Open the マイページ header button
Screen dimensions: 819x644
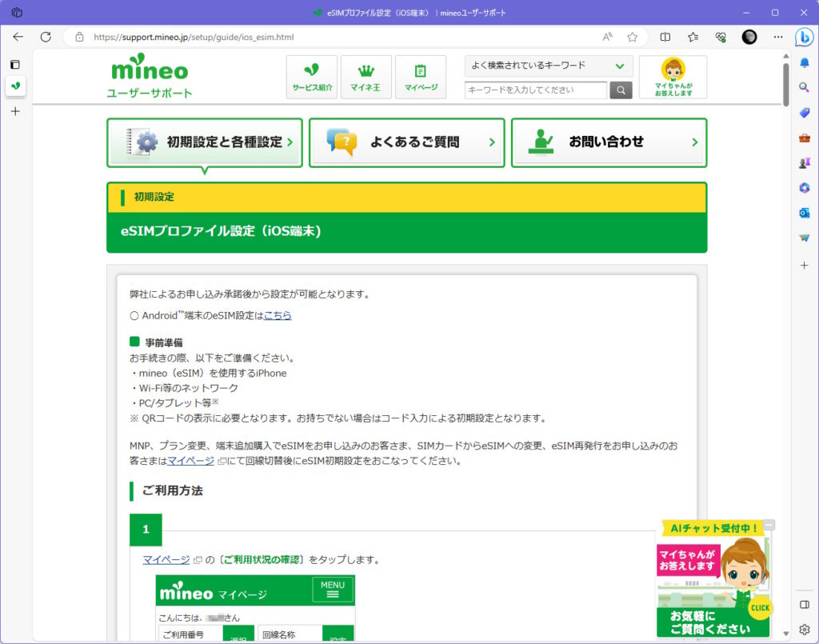pyautogui.click(x=421, y=77)
